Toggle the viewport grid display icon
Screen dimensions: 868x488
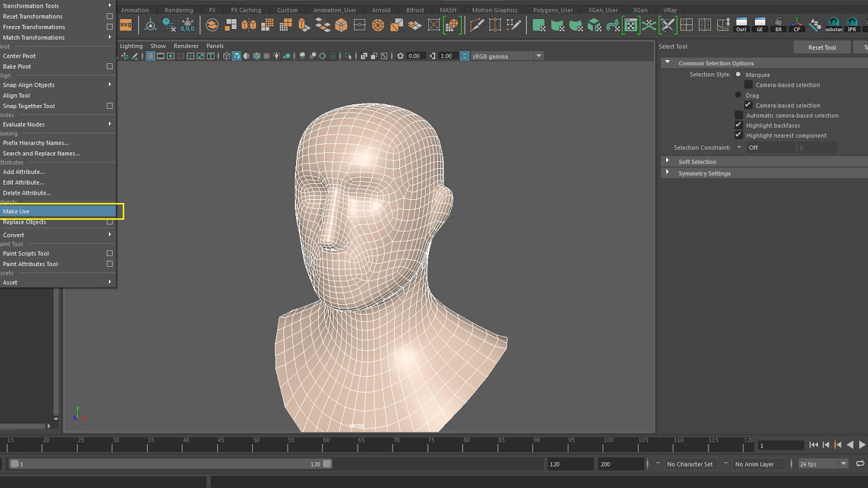point(150,56)
